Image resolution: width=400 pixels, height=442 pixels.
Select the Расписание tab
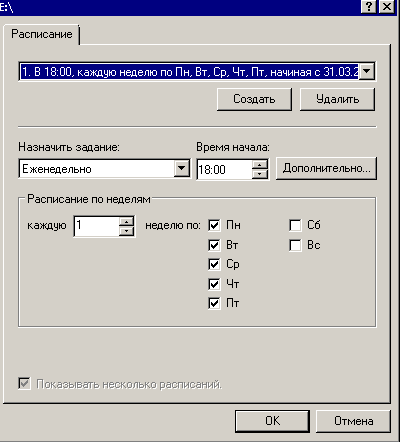pos(42,34)
